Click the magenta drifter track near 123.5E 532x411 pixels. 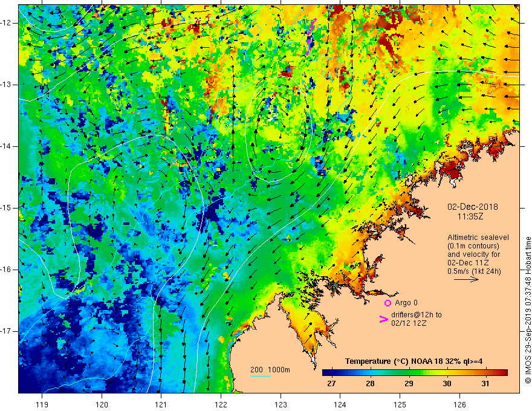(310, 37)
